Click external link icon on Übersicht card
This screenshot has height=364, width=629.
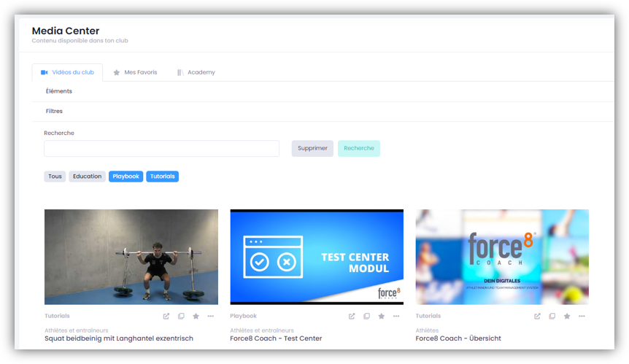point(537,316)
